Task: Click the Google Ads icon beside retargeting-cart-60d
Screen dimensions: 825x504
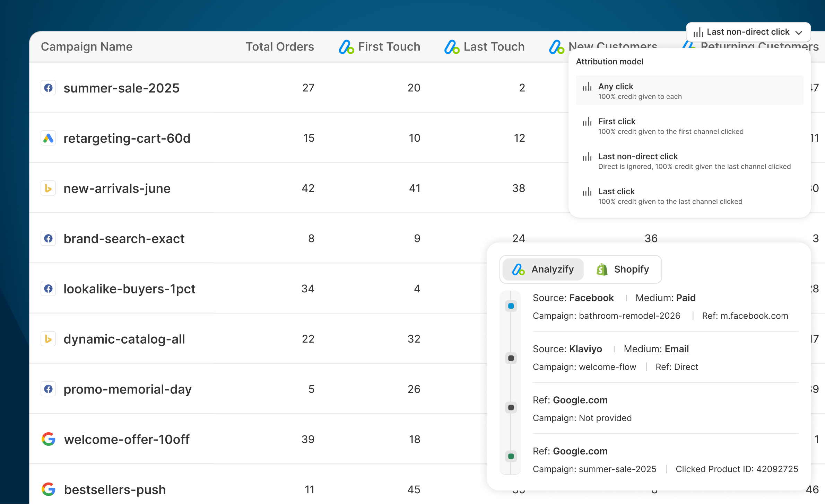Action: 48,138
